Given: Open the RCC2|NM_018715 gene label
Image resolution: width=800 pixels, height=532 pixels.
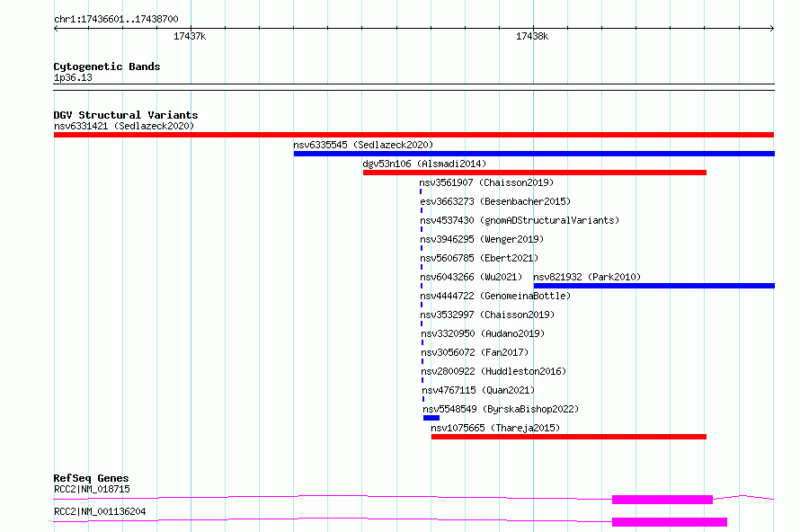Looking at the screenshot, I should [92, 489].
